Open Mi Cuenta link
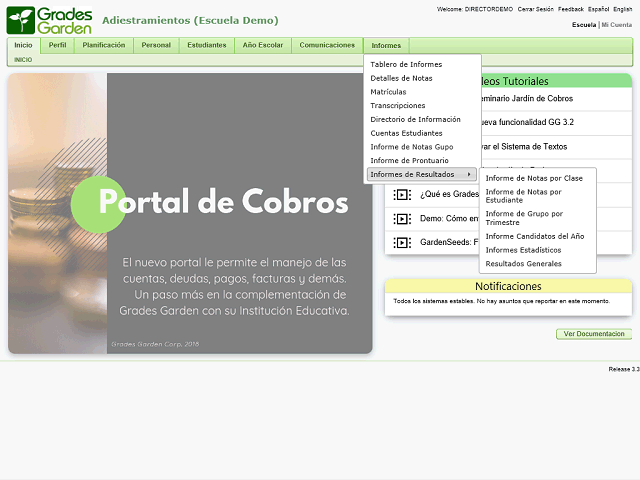This screenshot has width=640, height=480. pyautogui.click(x=616, y=25)
